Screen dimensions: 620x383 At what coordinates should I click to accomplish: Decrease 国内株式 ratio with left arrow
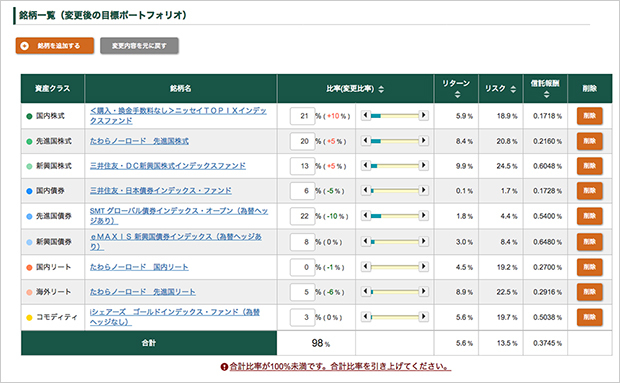click(x=366, y=115)
